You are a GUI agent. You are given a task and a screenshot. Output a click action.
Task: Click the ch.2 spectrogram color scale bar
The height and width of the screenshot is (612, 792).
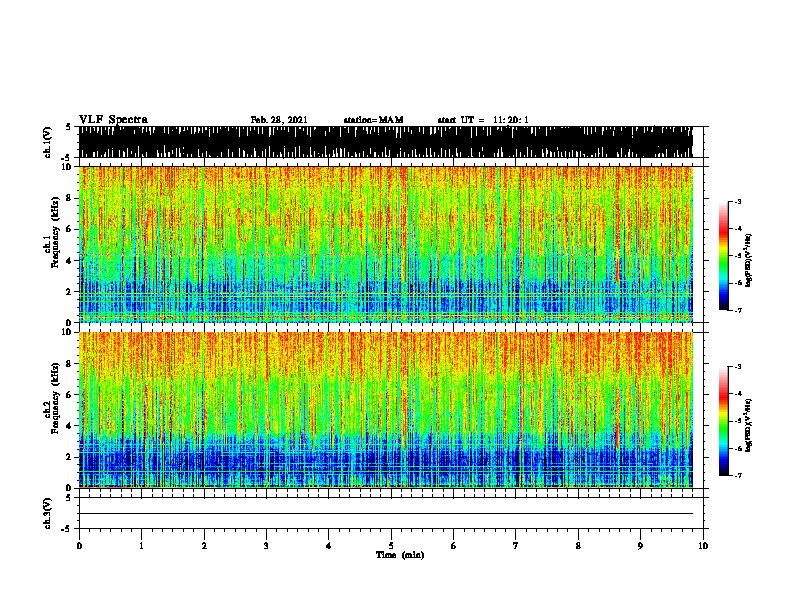tap(724, 421)
